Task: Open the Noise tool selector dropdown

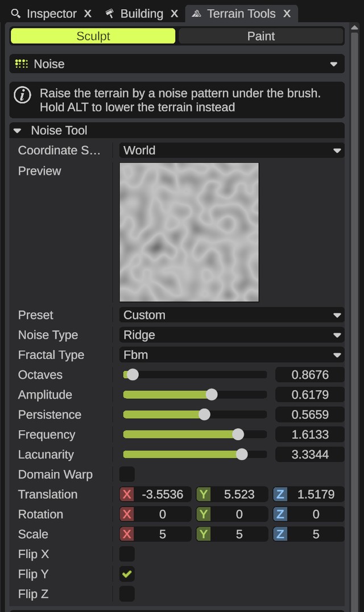Action: (x=177, y=64)
